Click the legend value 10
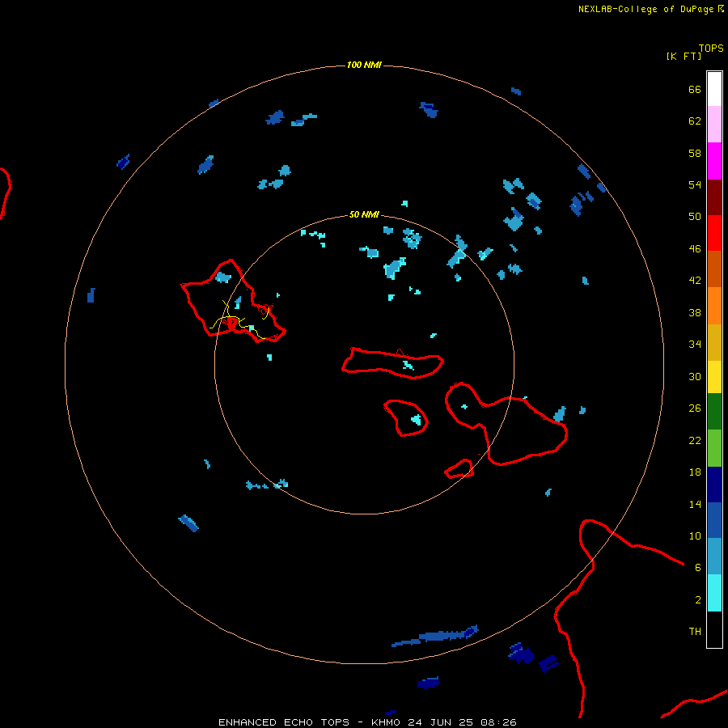 coord(695,535)
